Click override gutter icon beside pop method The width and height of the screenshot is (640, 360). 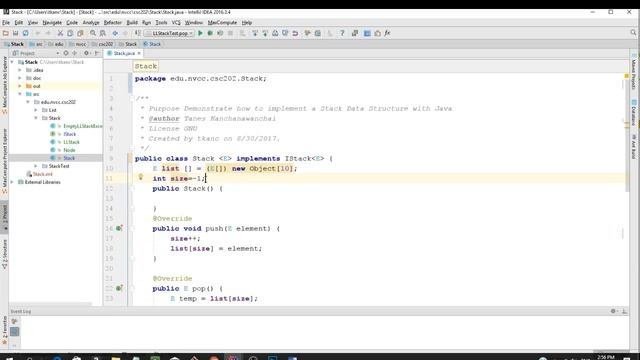click(x=119, y=288)
